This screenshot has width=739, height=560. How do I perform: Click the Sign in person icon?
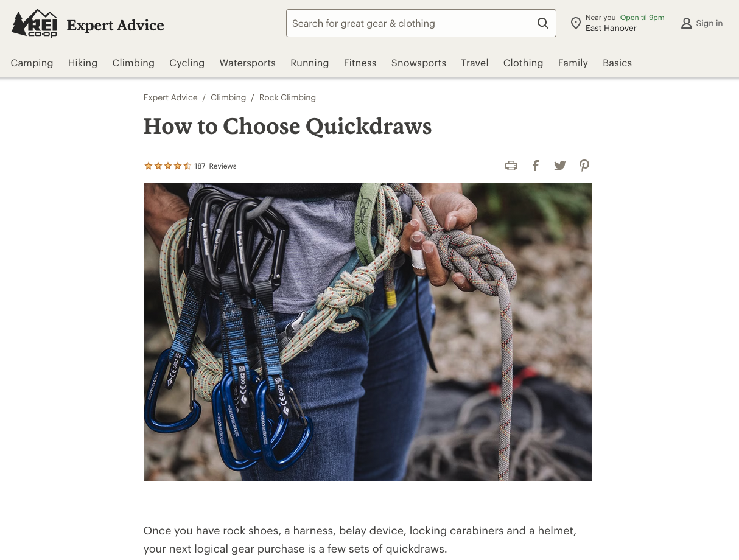click(x=687, y=23)
